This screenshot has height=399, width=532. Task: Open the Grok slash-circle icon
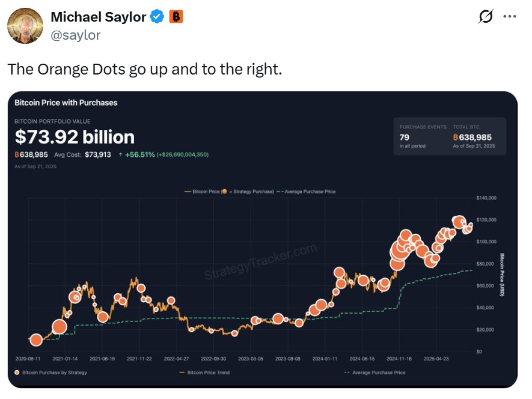tap(486, 16)
